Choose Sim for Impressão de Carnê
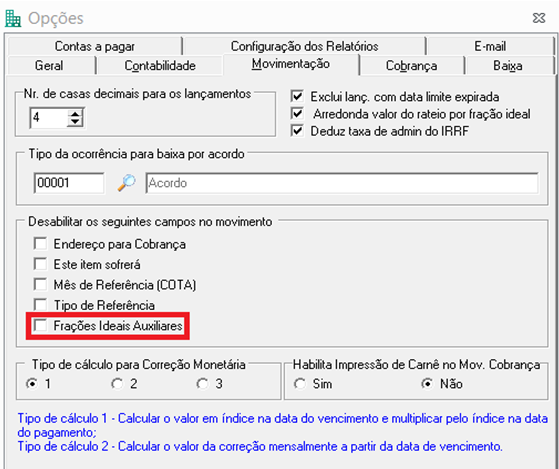 299,384
